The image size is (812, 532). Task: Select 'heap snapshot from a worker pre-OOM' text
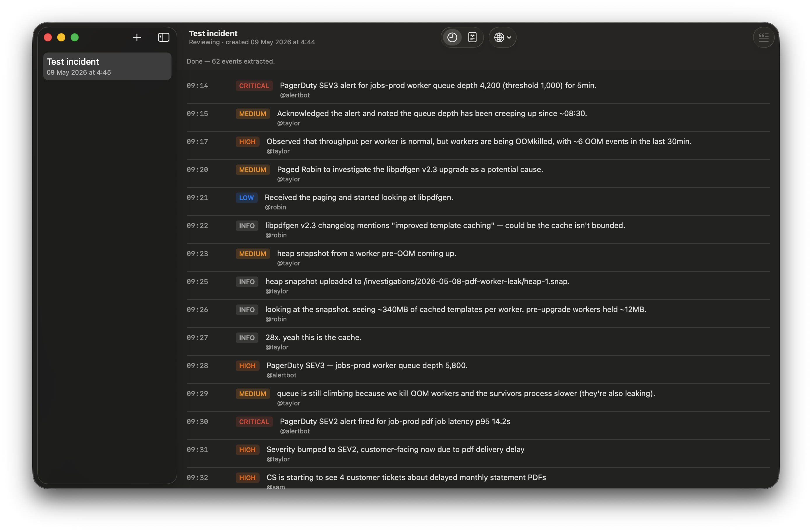pos(366,253)
